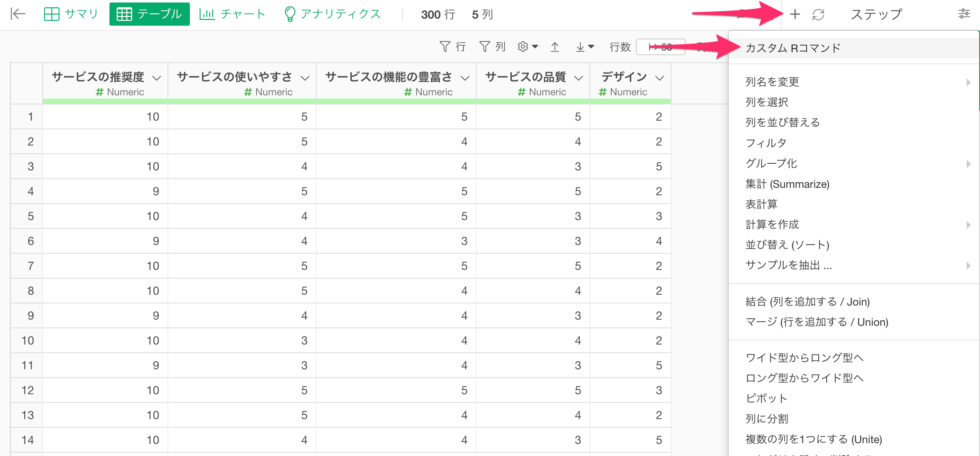Click the サンプルを抽出 submenu arrow

point(968,265)
